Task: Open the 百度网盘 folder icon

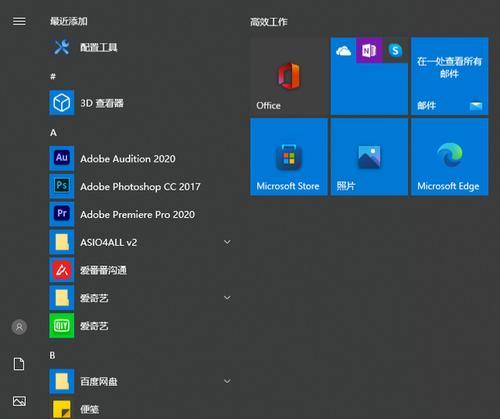Action: click(62, 381)
